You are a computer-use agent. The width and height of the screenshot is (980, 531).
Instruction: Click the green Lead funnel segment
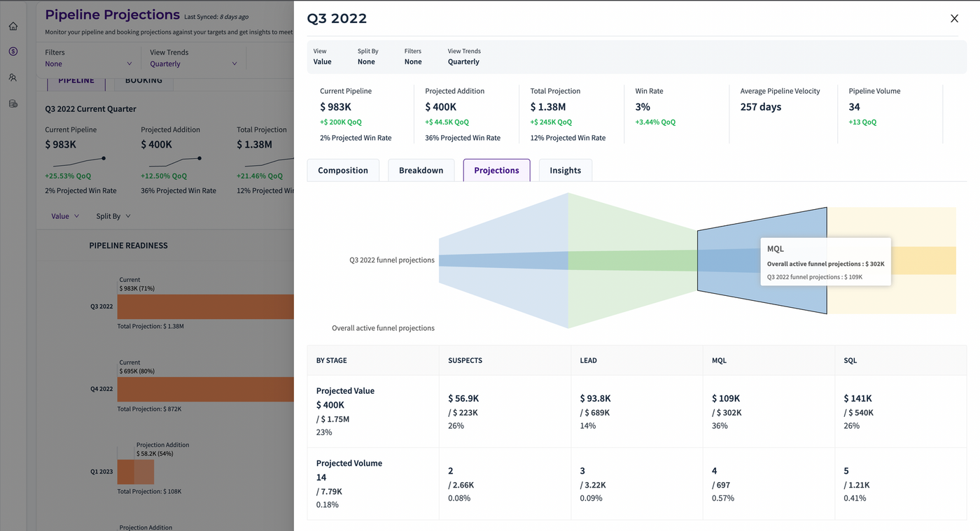633,260
